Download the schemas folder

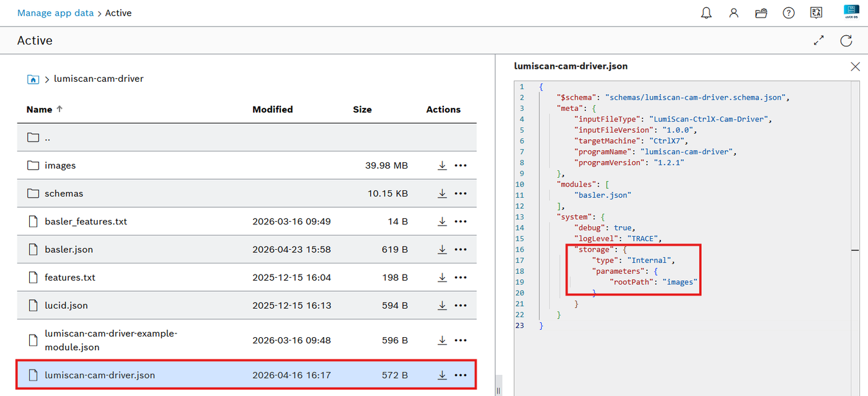442,193
